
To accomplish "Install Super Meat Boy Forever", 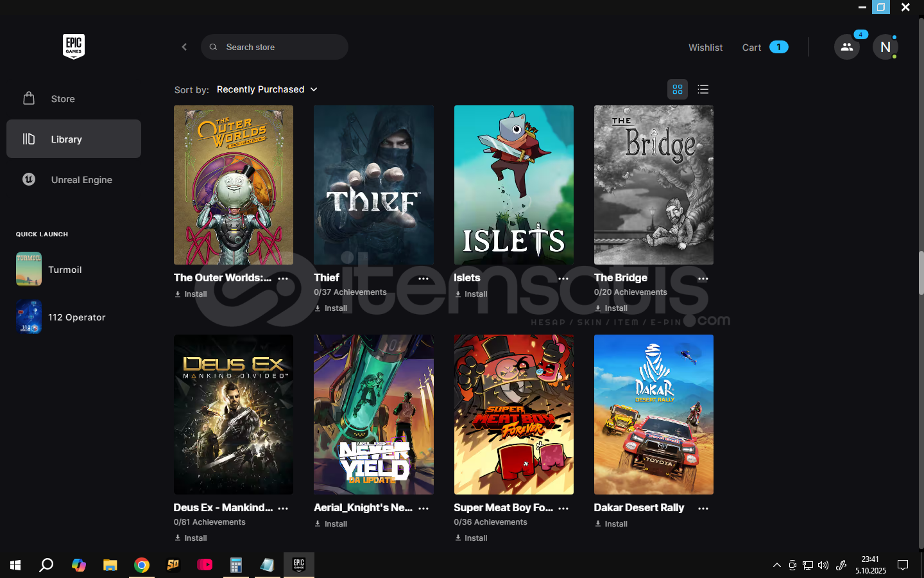I will click(471, 538).
